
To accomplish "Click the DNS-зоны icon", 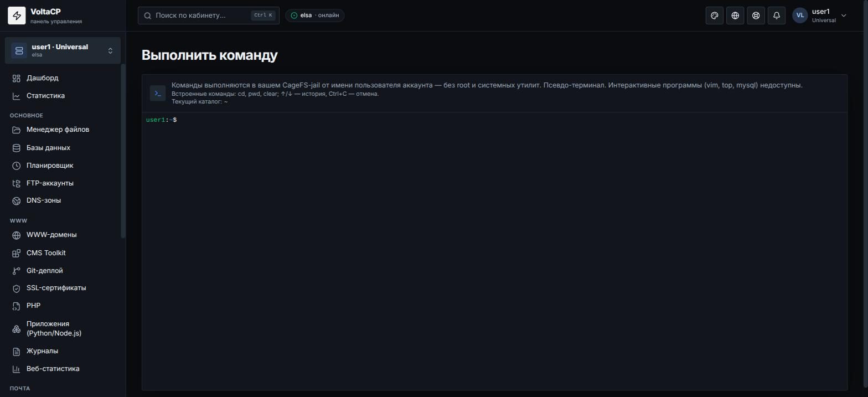I will (x=17, y=200).
